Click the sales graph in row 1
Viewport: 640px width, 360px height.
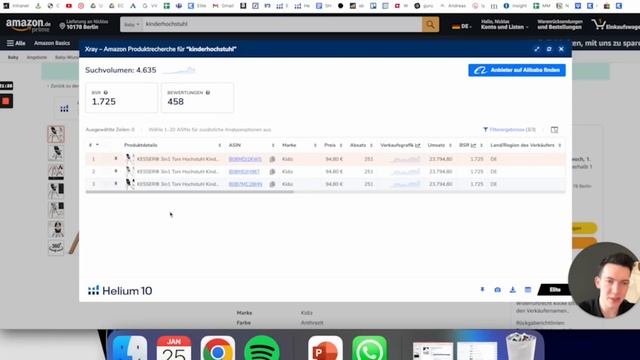pos(405,159)
